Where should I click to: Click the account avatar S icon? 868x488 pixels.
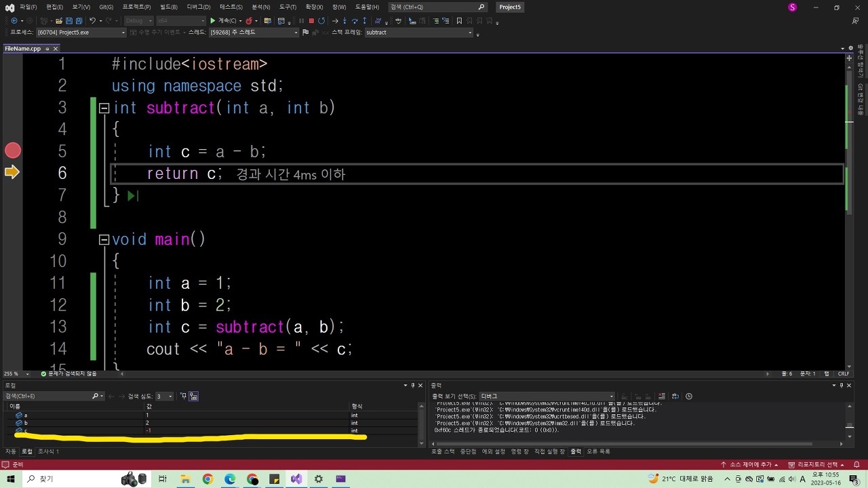(793, 7)
